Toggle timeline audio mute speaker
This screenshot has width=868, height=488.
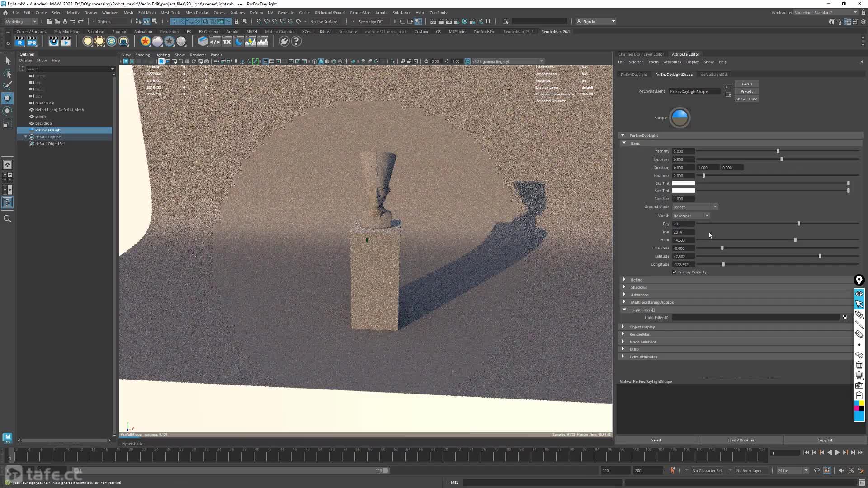841,470
